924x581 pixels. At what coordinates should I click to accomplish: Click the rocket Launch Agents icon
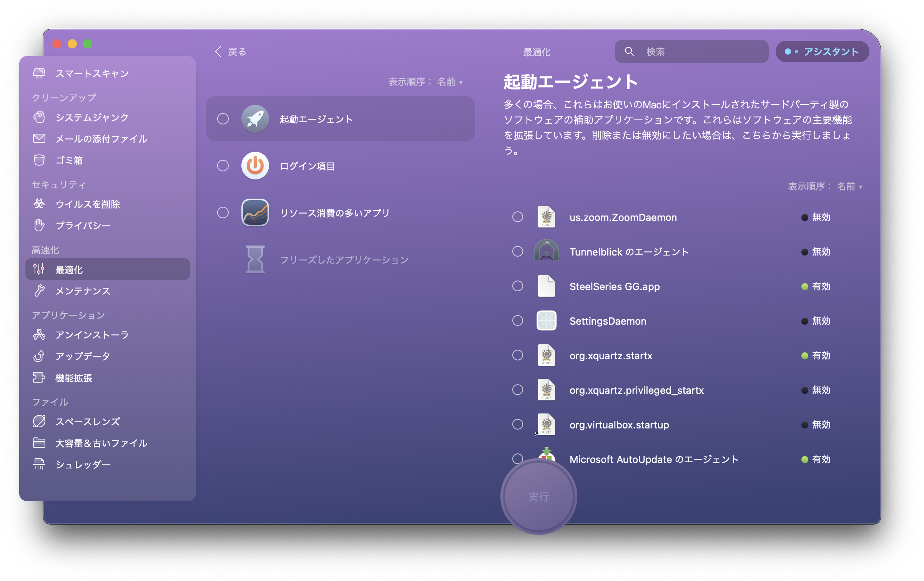pos(255,119)
